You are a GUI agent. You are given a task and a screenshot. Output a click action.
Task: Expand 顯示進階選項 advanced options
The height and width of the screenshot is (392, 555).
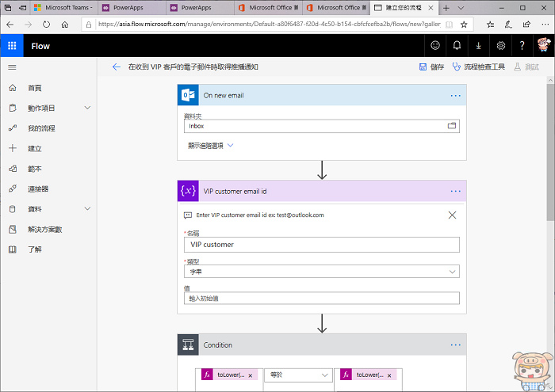(210, 146)
